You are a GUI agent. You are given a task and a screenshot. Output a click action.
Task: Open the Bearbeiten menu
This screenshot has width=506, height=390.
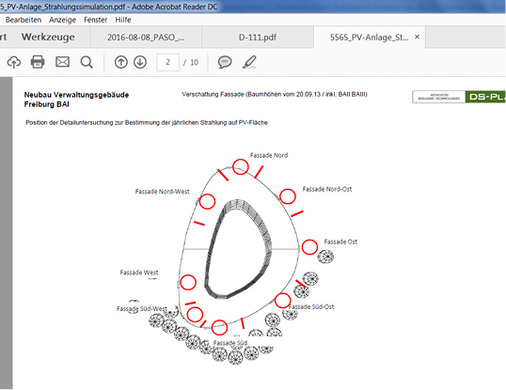point(23,20)
